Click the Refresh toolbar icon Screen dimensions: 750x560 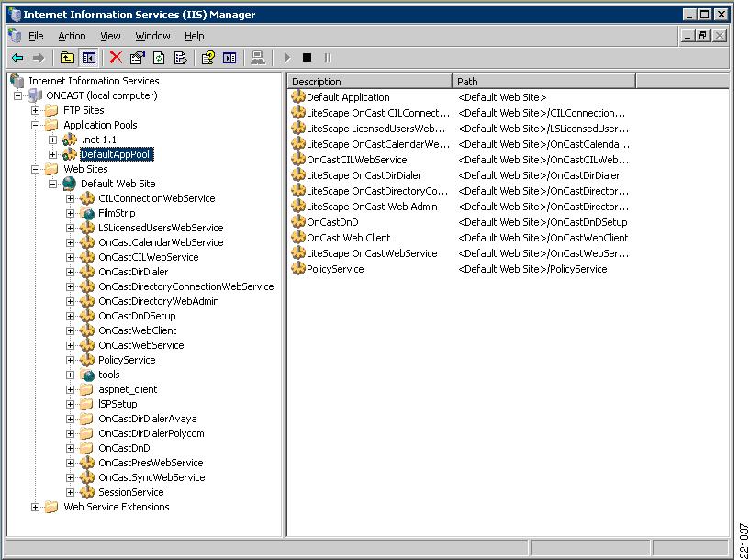pos(159,59)
